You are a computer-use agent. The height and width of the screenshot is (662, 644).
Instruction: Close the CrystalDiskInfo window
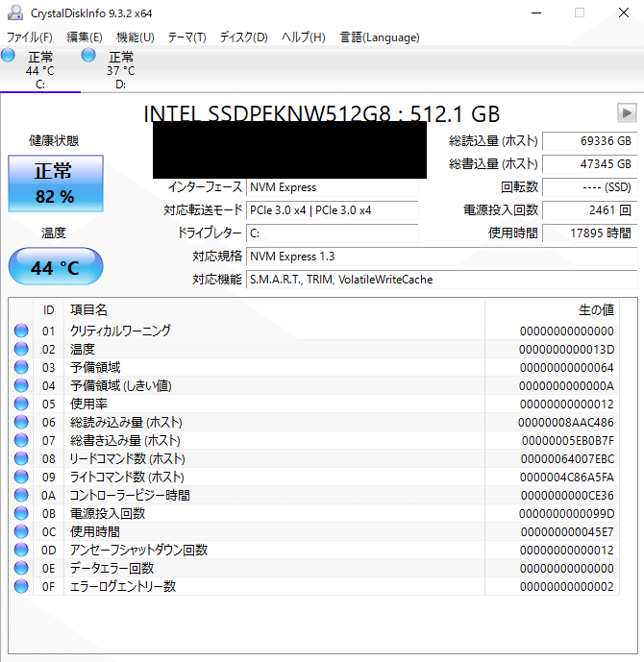(x=624, y=12)
